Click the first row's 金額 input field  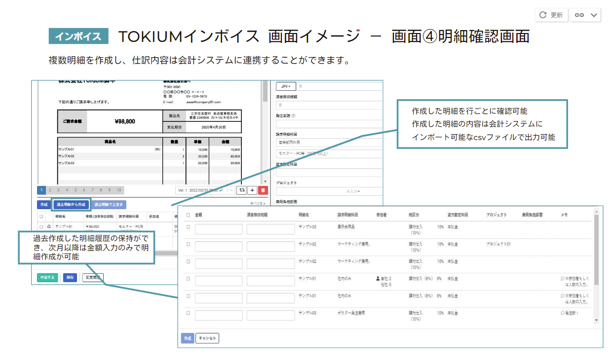pos(219,229)
